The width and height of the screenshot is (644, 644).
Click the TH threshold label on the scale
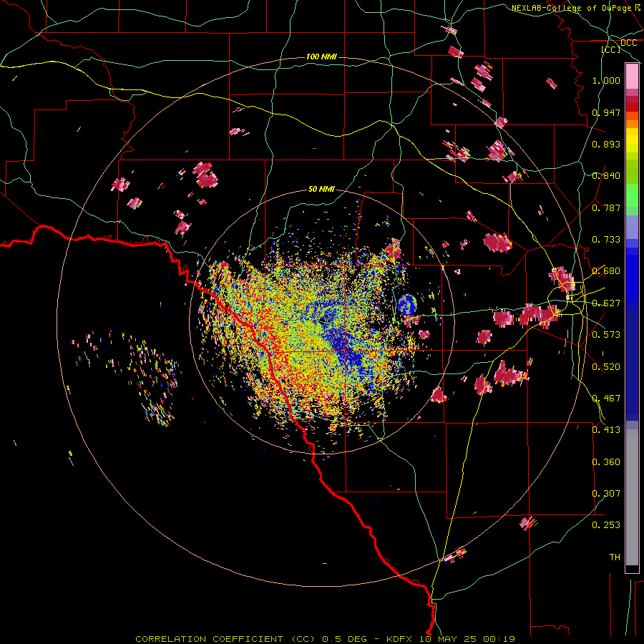(x=615, y=557)
